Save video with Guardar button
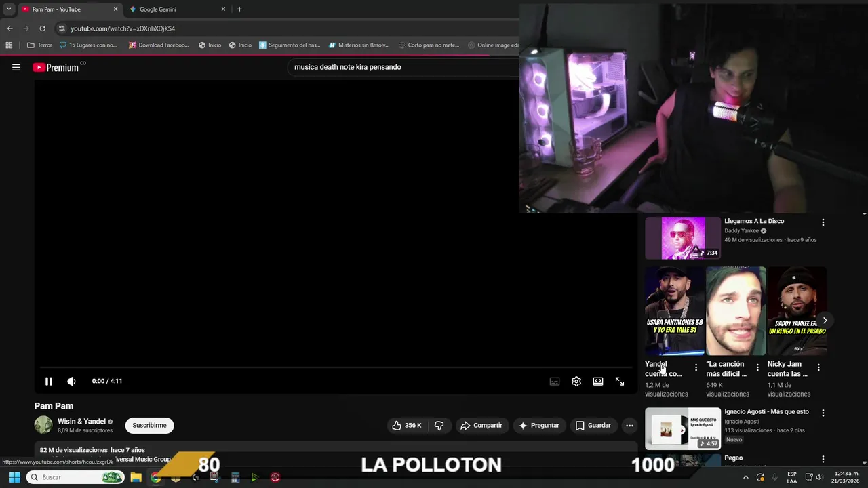Screen dimensions: 868x488 (x=593, y=426)
